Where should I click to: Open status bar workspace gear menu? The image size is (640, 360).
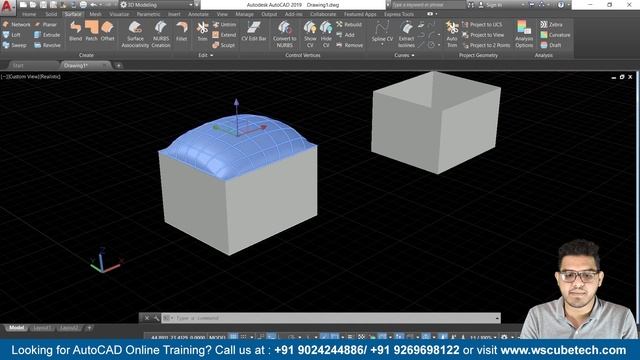(x=504, y=337)
